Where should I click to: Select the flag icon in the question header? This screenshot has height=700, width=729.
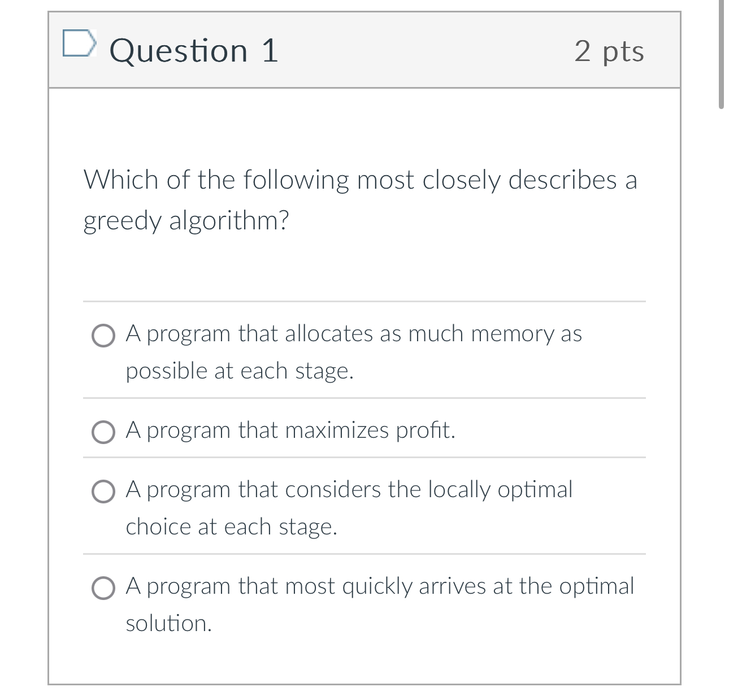coord(80,44)
